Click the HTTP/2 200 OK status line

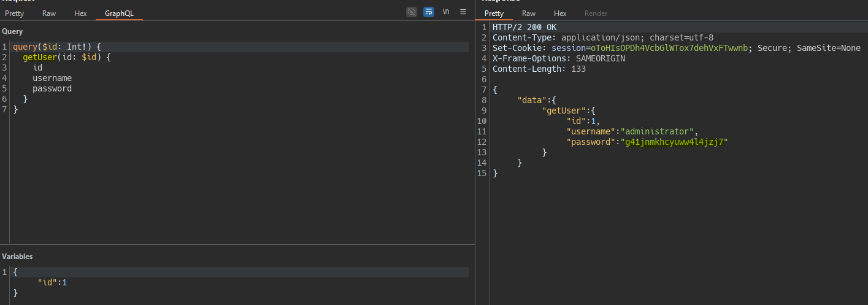pos(524,28)
